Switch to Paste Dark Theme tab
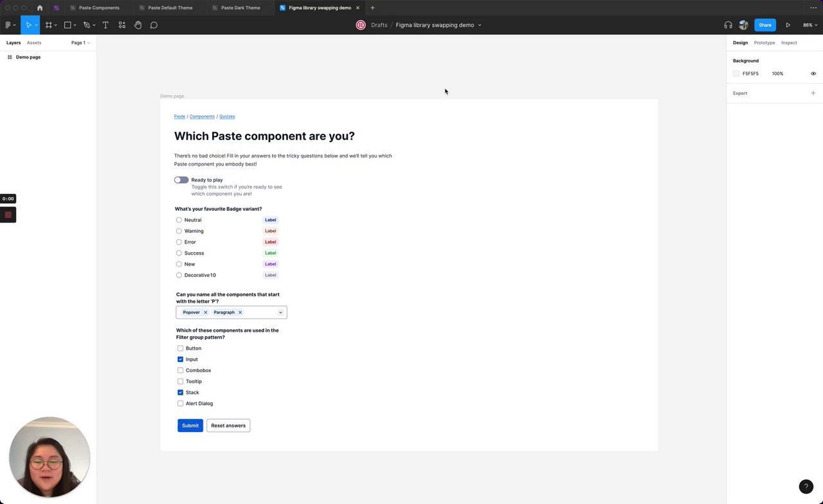823x504 pixels. click(240, 8)
